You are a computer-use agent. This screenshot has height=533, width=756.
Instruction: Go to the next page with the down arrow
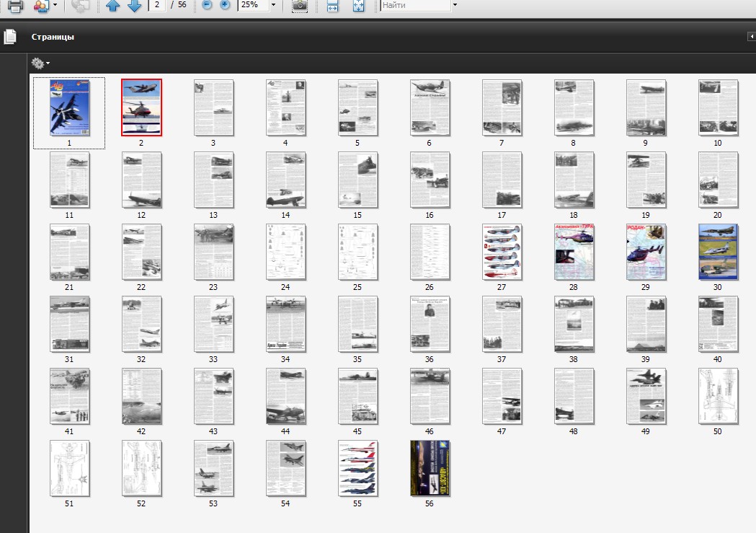(x=134, y=6)
